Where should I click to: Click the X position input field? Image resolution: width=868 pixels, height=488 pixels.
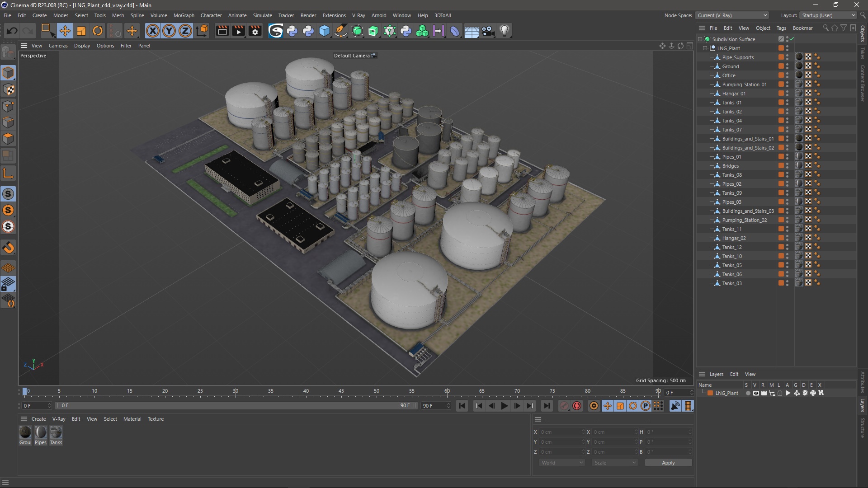[x=562, y=432]
